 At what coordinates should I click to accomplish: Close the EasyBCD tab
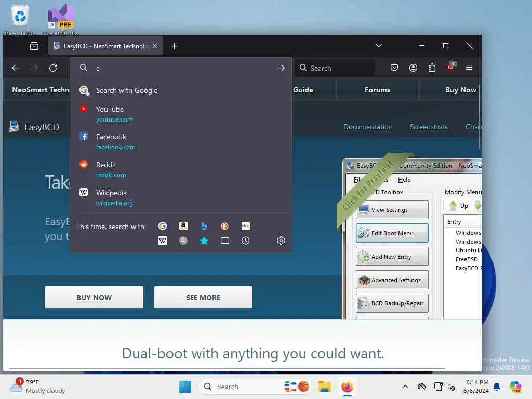pos(155,46)
